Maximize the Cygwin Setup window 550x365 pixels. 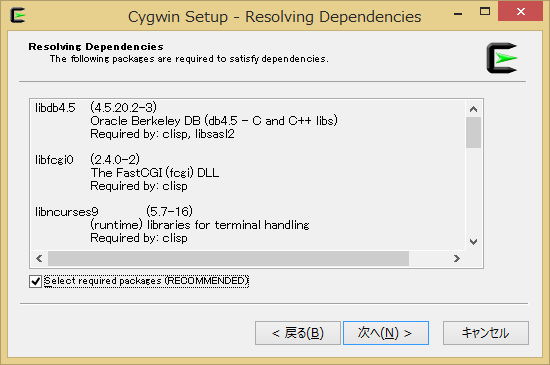click(x=485, y=12)
